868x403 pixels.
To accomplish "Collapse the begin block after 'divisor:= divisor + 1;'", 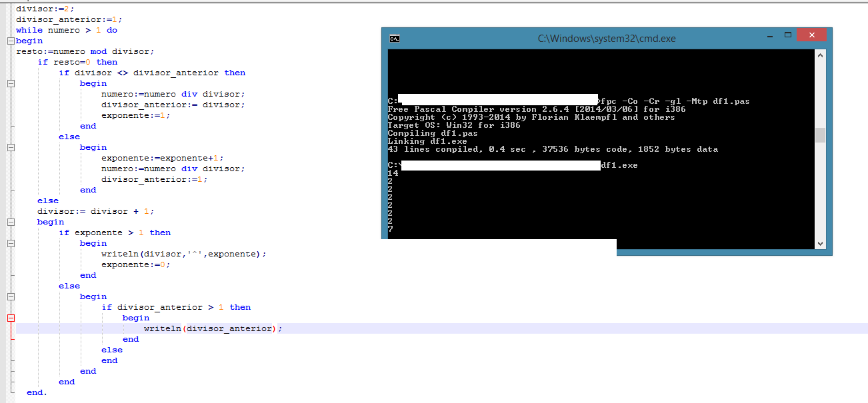I will point(11,222).
